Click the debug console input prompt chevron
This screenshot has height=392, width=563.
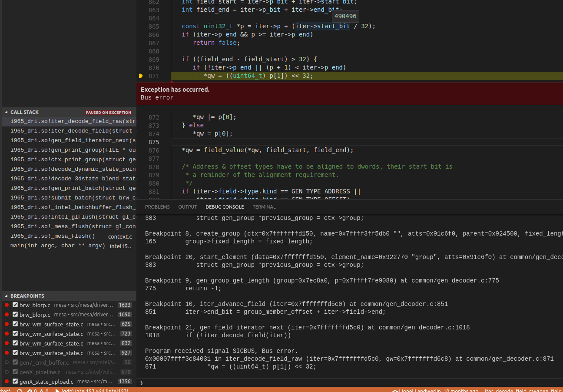[141, 383]
